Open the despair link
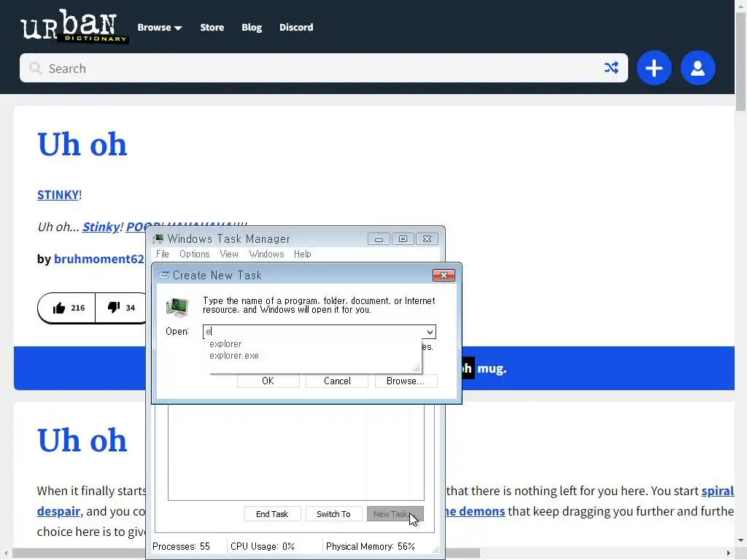The image size is (747, 560). pos(58,511)
